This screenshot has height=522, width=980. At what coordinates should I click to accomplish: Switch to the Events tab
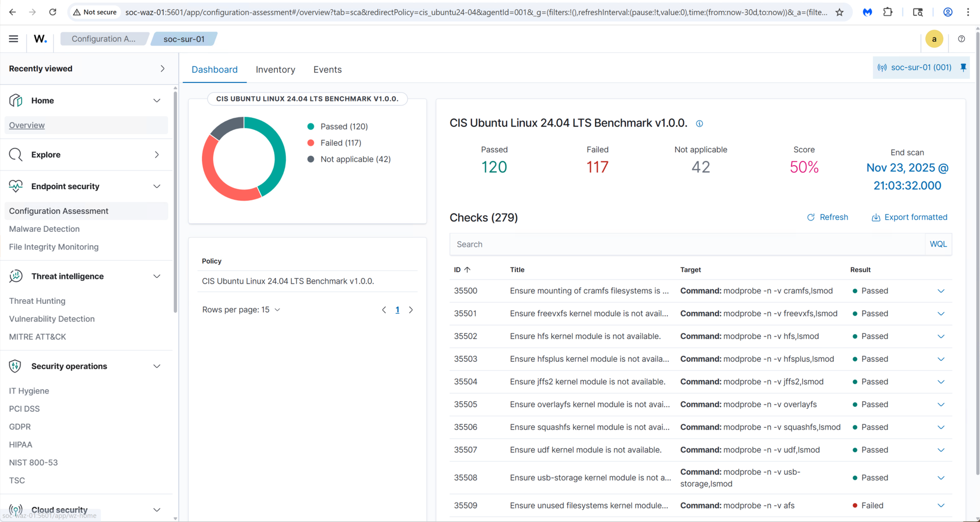(327, 70)
